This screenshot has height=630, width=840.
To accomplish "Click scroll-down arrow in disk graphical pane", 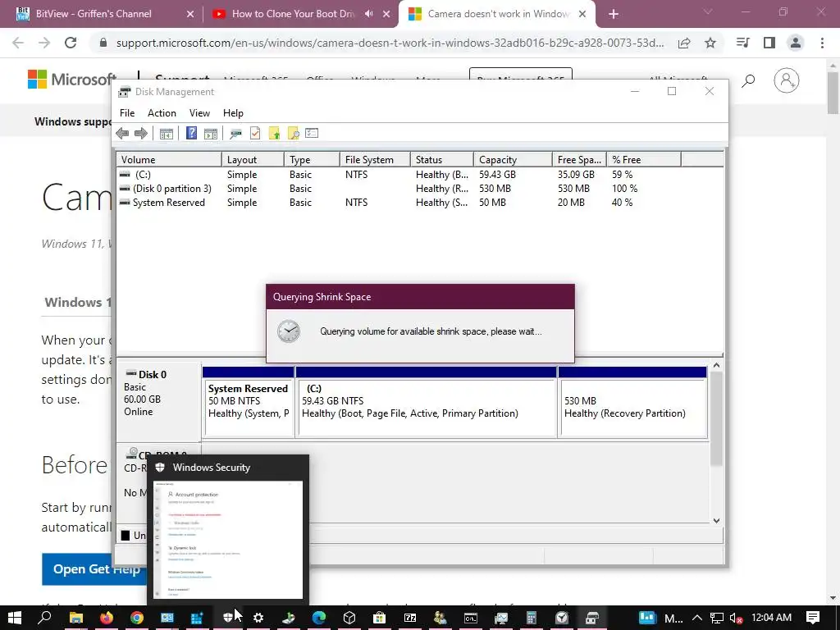I will pos(717,520).
